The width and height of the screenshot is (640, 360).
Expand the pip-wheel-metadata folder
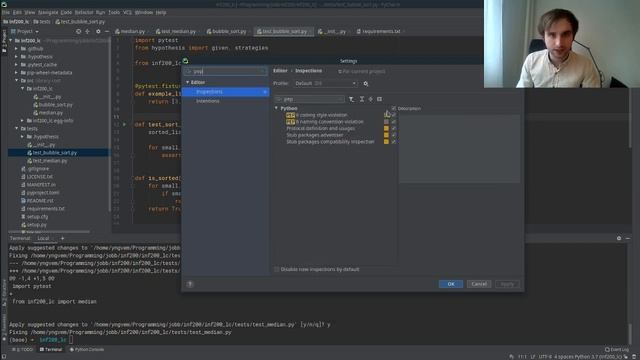coord(16,73)
